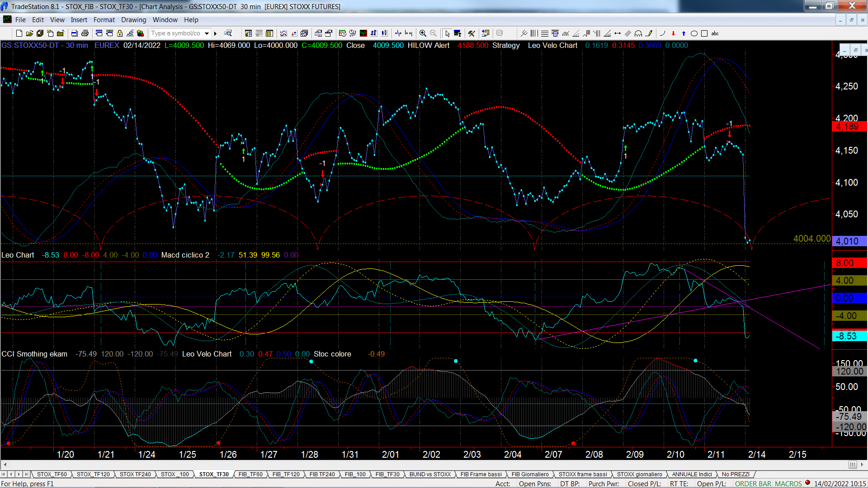Click the Open folder icon
This screenshot has height=488, width=868.
coord(29,33)
